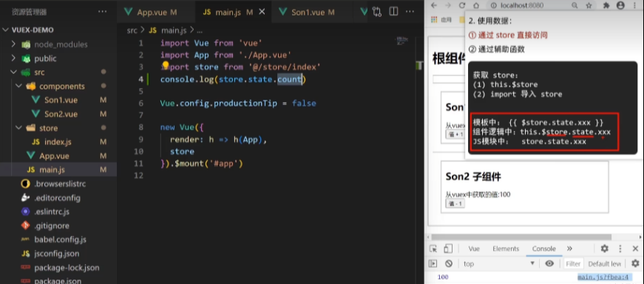The image size is (644, 284).
Task: Open DevTools more options menu
Action: point(620,248)
